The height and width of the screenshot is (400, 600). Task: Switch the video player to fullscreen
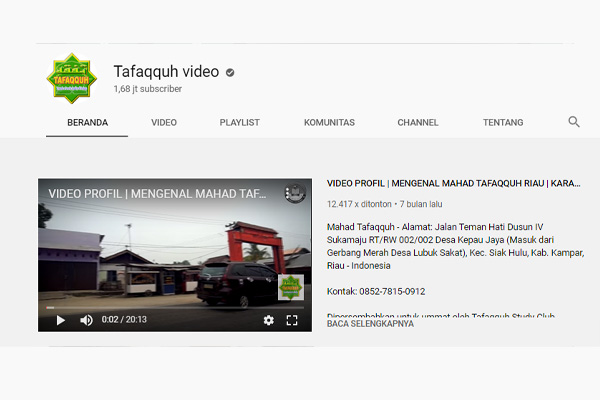tap(292, 320)
